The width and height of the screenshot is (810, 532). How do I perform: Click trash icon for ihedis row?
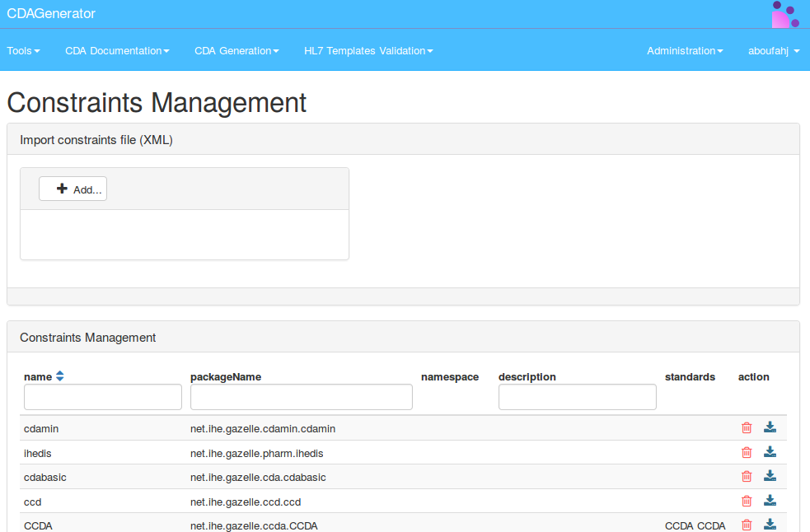click(747, 452)
